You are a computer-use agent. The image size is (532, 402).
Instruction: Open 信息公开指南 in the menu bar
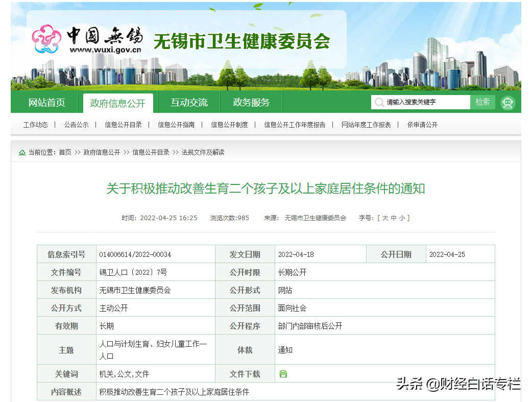(x=177, y=124)
